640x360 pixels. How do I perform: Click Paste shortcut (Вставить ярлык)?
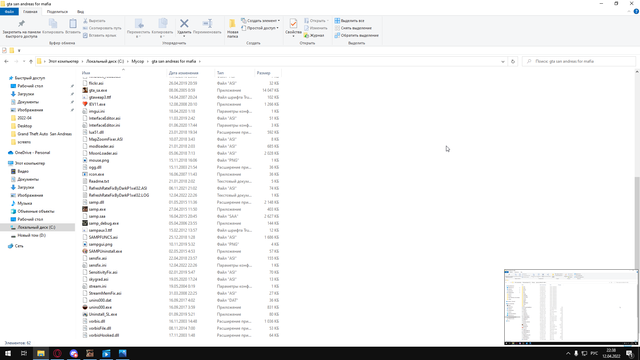[100, 36]
